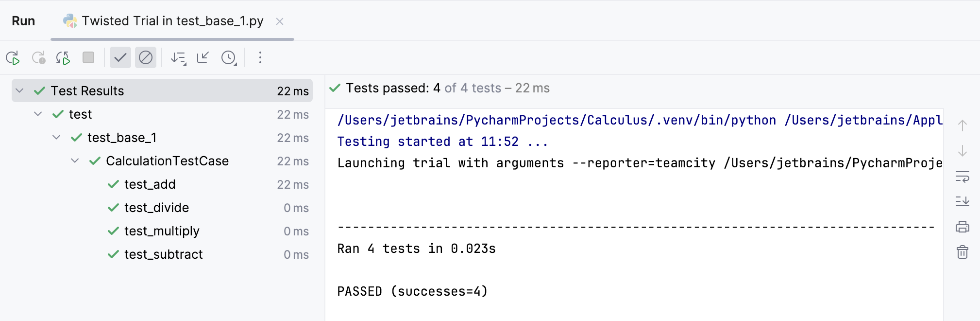The image size is (980, 321).
Task: Collapse the CalculationTestCase node
Action: coord(74,160)
